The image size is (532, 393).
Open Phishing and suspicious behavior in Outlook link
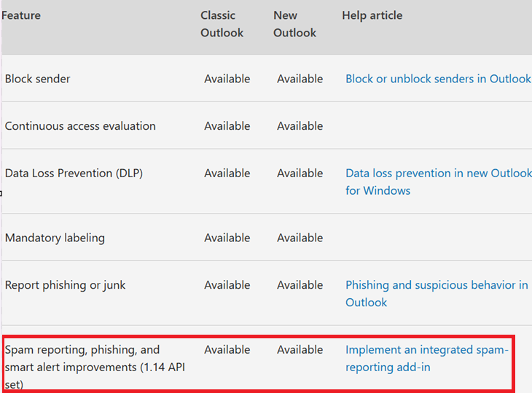click(x=437, y=294)
